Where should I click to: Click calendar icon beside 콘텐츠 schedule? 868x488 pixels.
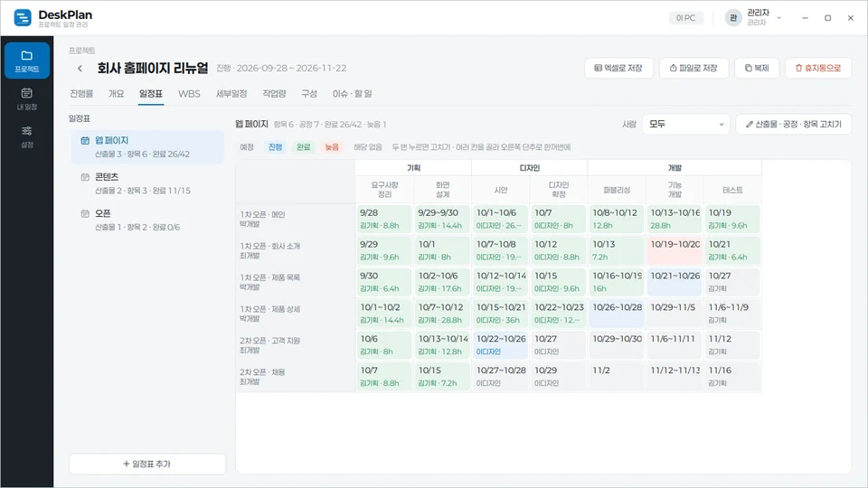point(85,177)
